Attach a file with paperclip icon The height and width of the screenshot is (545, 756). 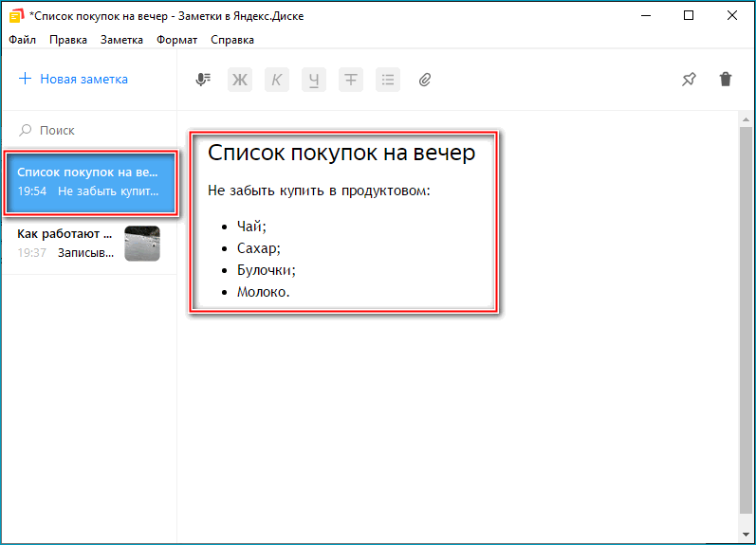424,80
